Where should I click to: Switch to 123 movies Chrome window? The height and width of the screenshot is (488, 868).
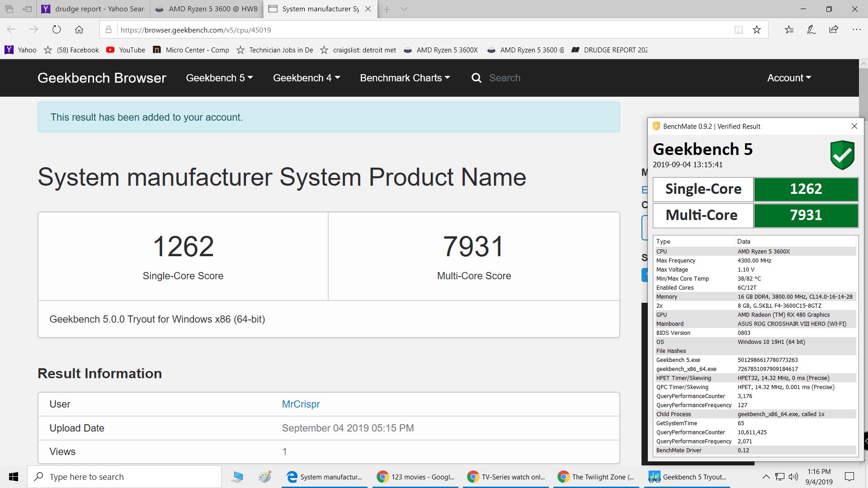415,477
